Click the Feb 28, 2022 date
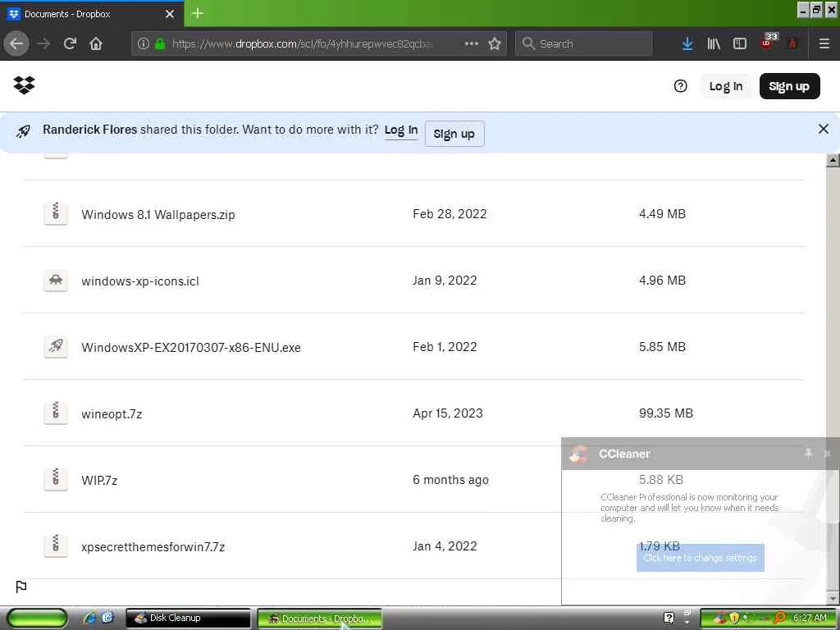 pyautogui.click(x=450, y=214)
